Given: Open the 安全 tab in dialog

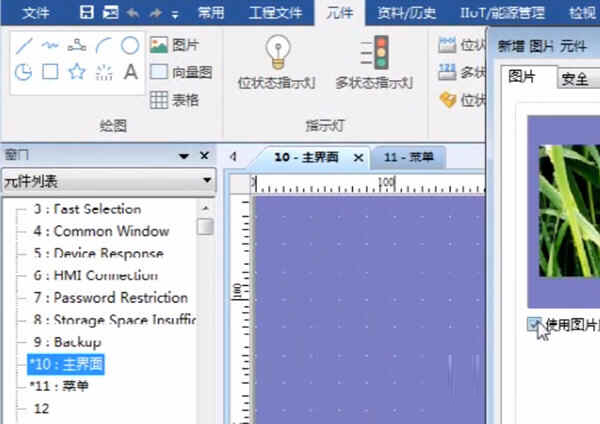Looking at the screenshot, I should pos(573,78).
